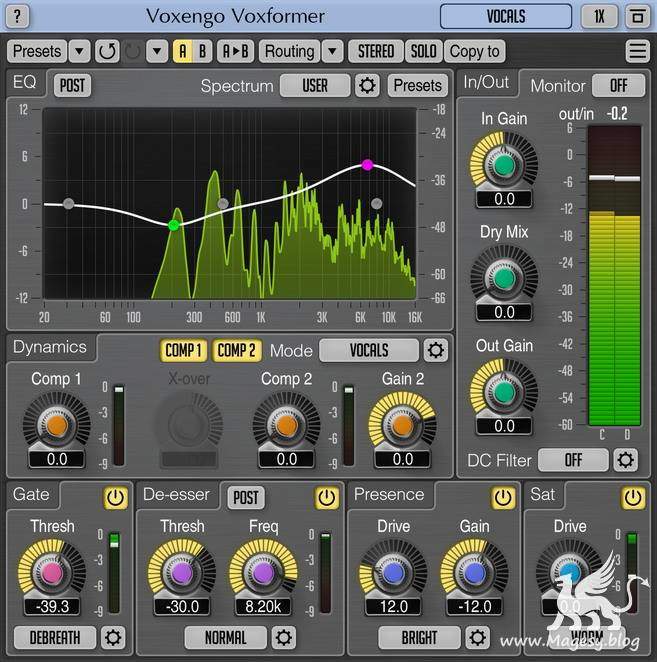Expand Presets dropdown arrow in top toolbar
Screen dimensions: 657x662
pyautogui.click(x=79, y=52)
